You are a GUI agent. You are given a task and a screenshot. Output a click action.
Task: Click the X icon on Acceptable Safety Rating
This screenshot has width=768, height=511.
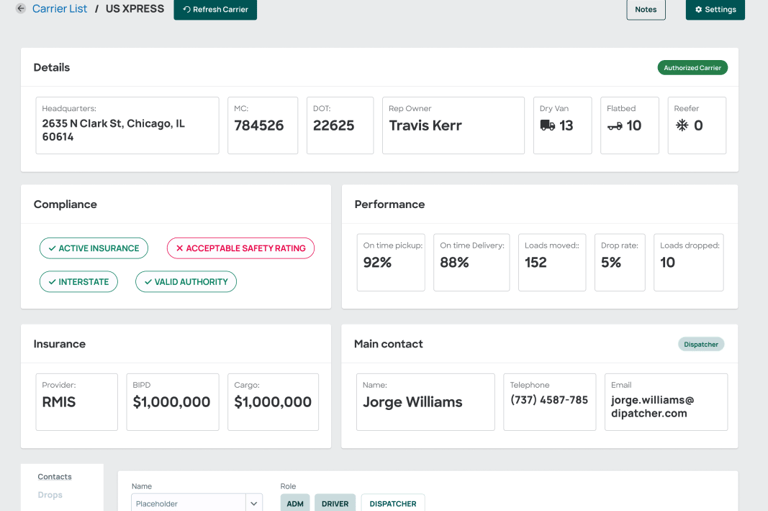point(180,248)
